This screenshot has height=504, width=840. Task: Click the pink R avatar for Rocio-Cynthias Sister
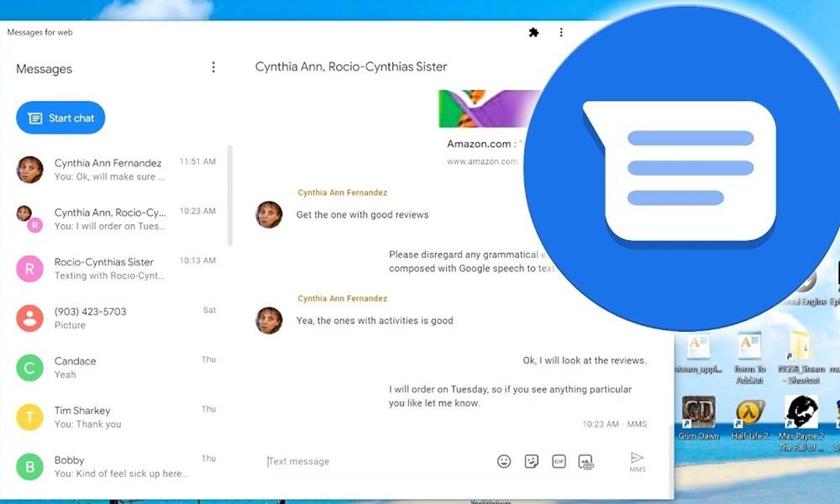[30, 269]
